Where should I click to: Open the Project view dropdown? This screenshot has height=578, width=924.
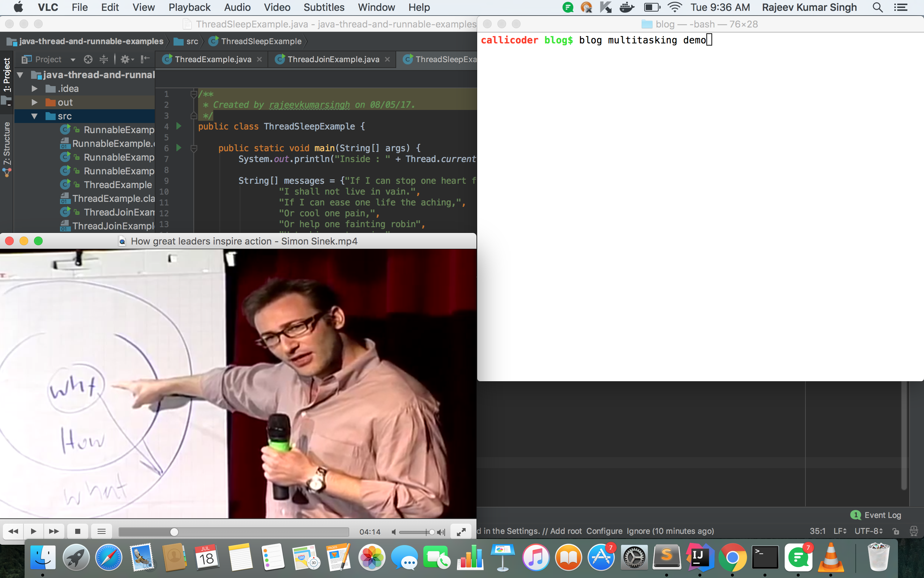coord(73,60)
